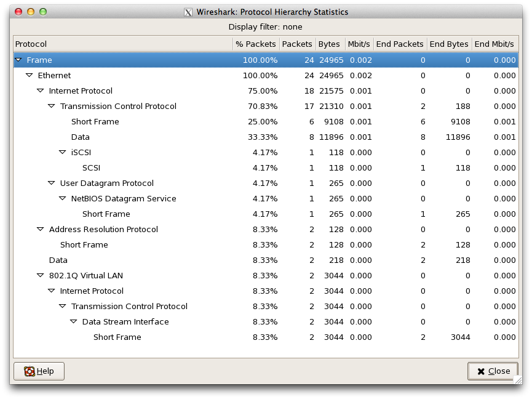Screen dimensions: 532x399
Task: Collapse the Data Stream Interface node
Action: [x=74, y=321]
